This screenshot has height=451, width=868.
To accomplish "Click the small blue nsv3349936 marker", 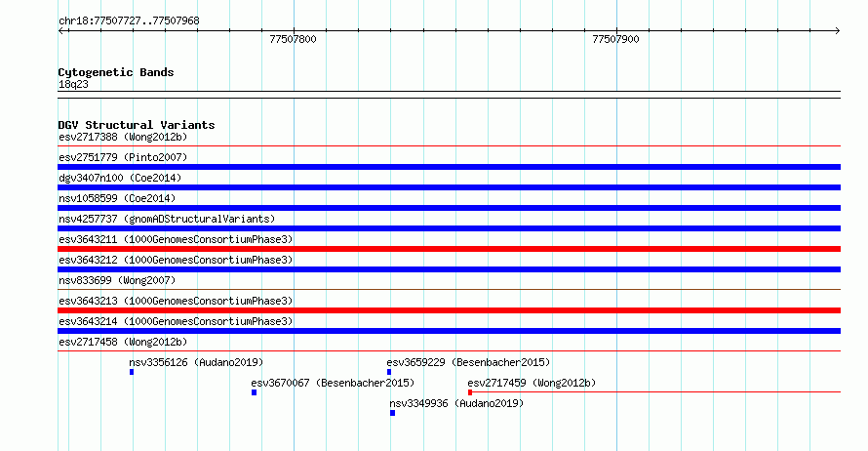I will pos(392,413).
